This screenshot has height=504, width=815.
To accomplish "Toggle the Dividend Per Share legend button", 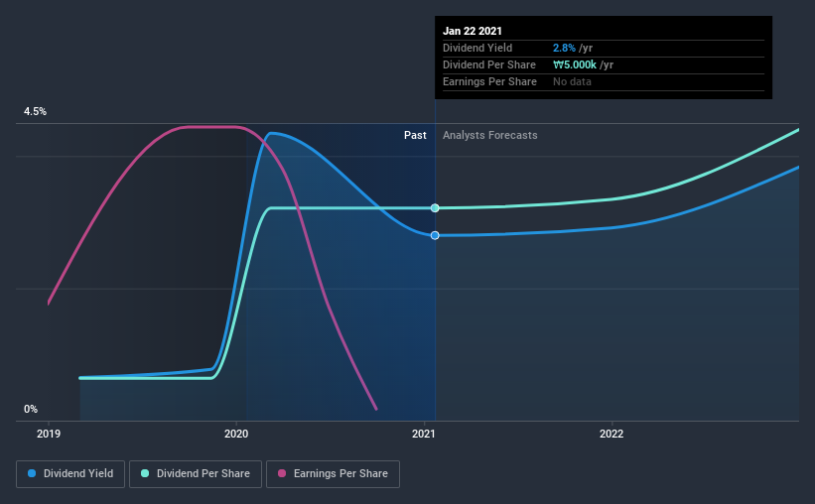I will tap(196, 474).
